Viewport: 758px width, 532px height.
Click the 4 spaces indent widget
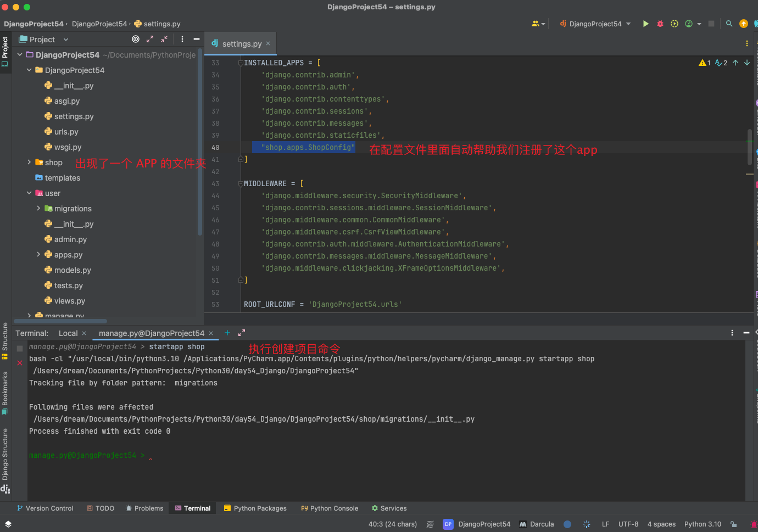[x=661, y=524]
